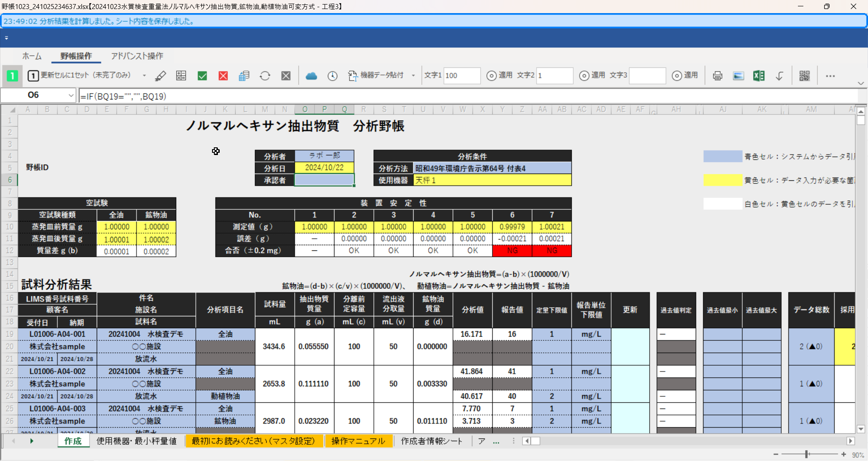This screenshot has height=461, width=868.
Task: Click the 分析者 cell ラボ 一郎
Action: [324, 155]
